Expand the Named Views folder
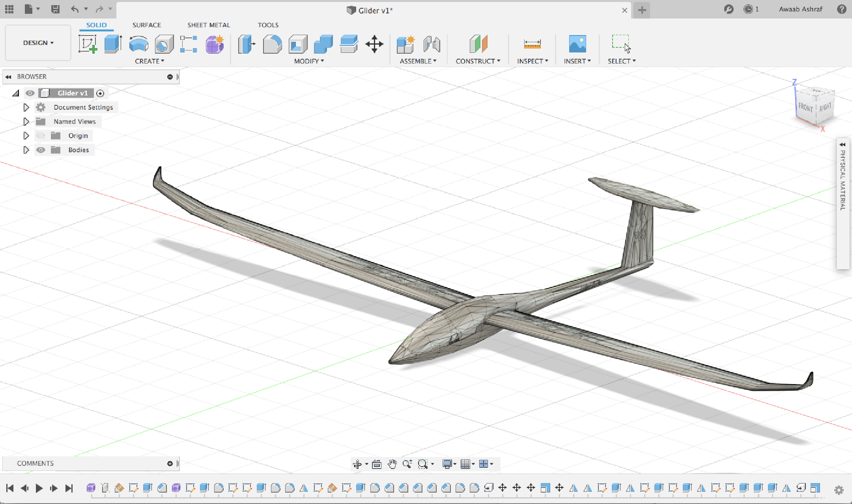 [x=26, y=121]
